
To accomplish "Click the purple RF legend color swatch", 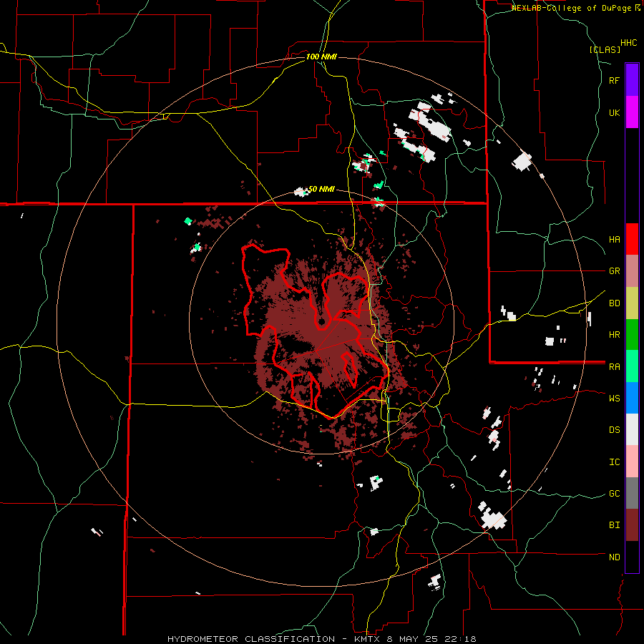I will (632, 80).
